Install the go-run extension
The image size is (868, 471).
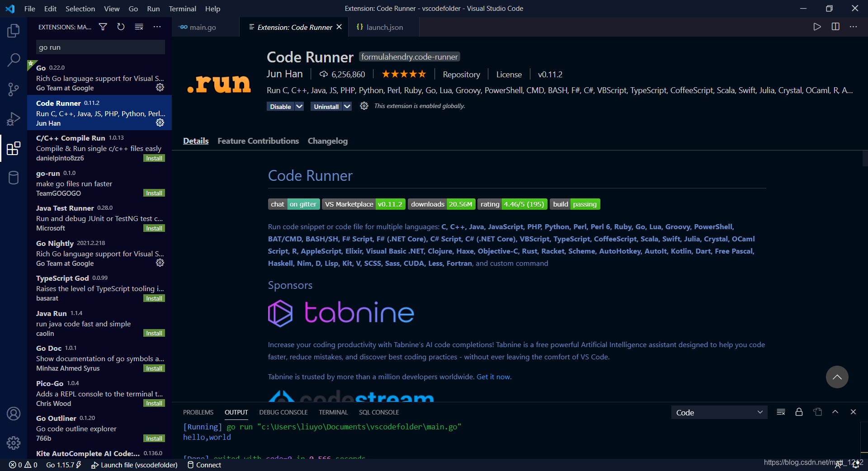pyautogui.click(x=154, y=193)
